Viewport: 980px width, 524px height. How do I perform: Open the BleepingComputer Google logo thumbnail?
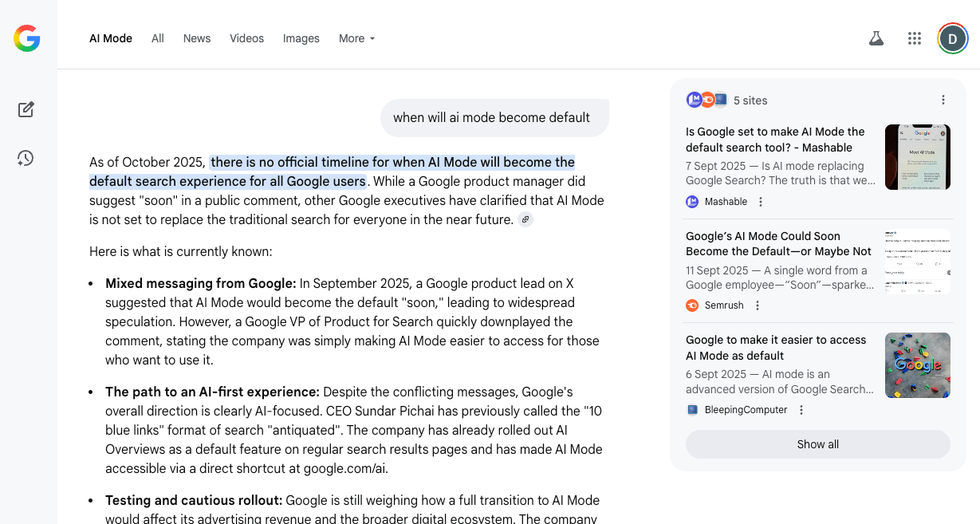tap(918, 365)
